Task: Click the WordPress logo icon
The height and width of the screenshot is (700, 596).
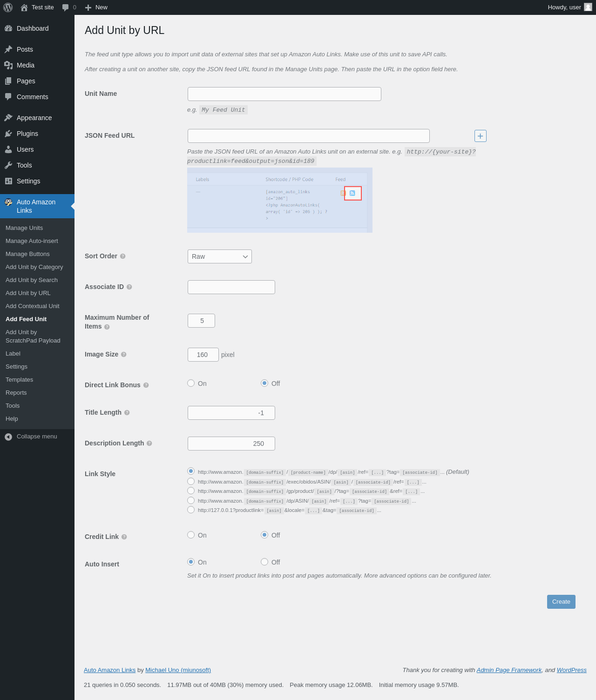Action: click(x=8, y=7)
